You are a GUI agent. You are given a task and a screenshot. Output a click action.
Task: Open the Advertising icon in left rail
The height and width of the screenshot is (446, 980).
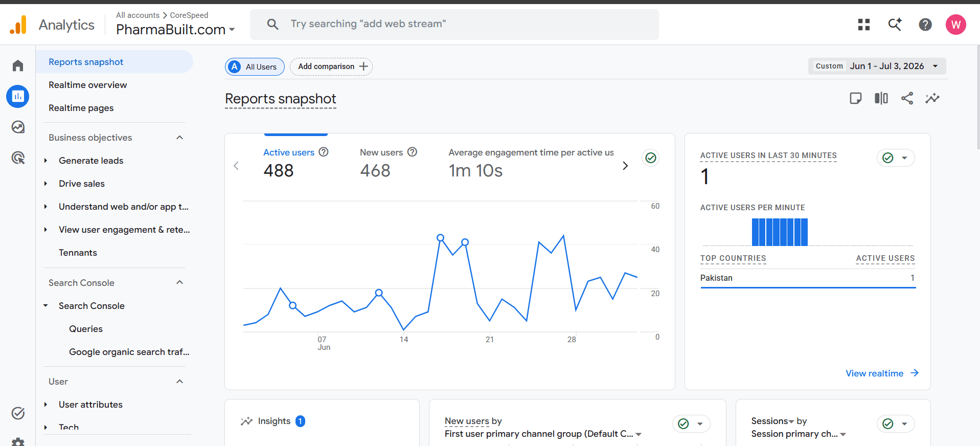point(18,158)
